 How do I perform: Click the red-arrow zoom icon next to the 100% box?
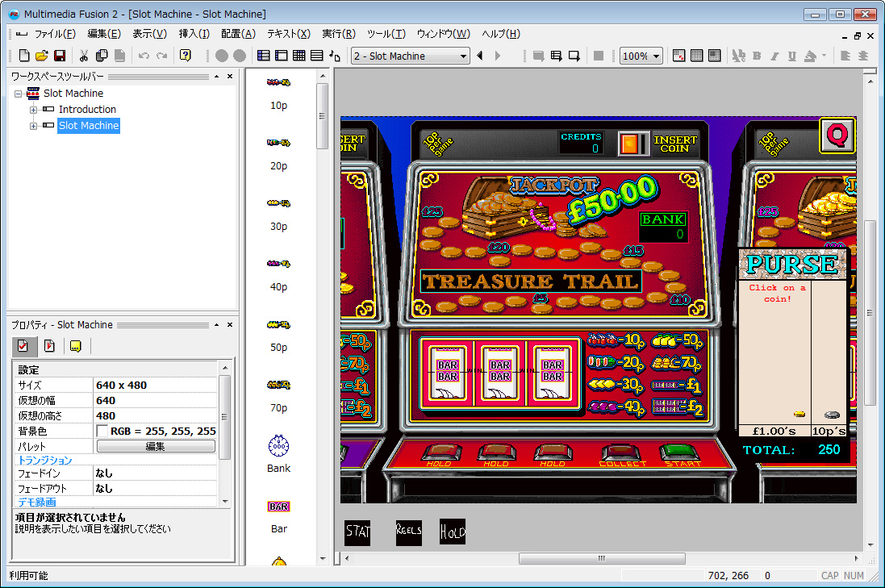click(679, 56)
